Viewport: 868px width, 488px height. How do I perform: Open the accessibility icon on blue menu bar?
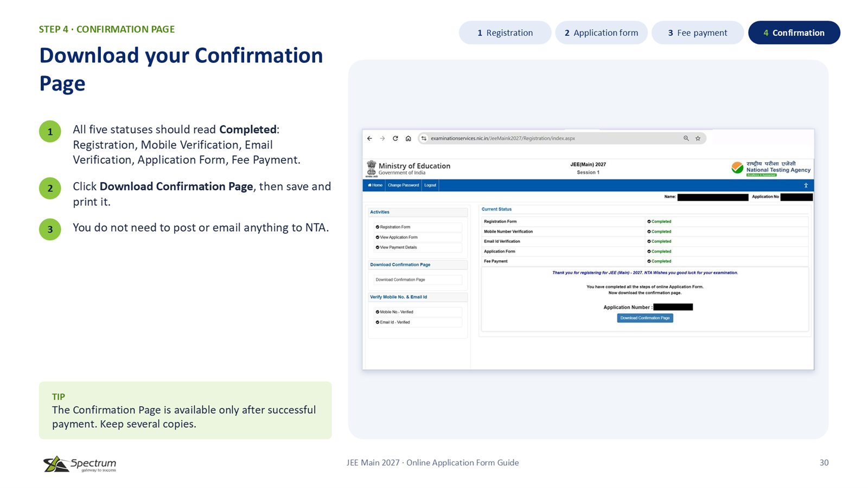pyautogui.click(x=806, y=185)
